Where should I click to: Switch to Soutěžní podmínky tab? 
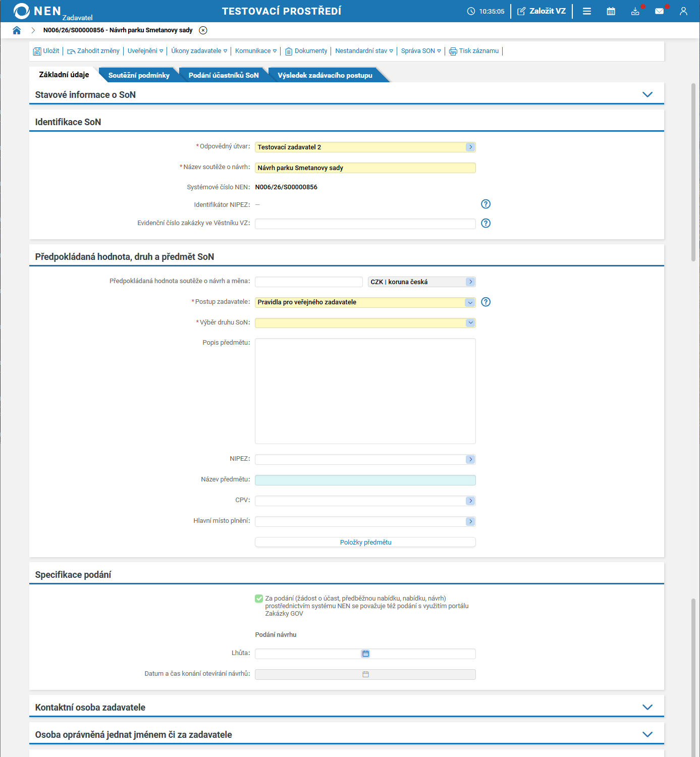[x=139, y=75]
